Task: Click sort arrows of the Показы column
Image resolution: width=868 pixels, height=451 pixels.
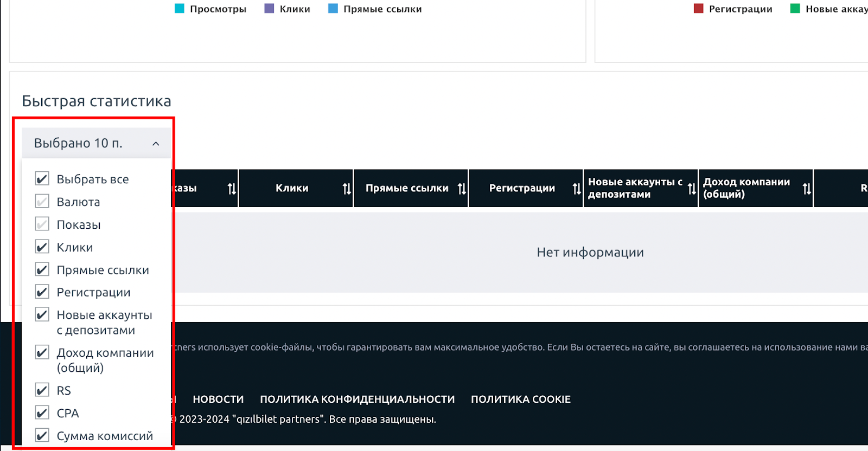Action: [x=232, y=189]
